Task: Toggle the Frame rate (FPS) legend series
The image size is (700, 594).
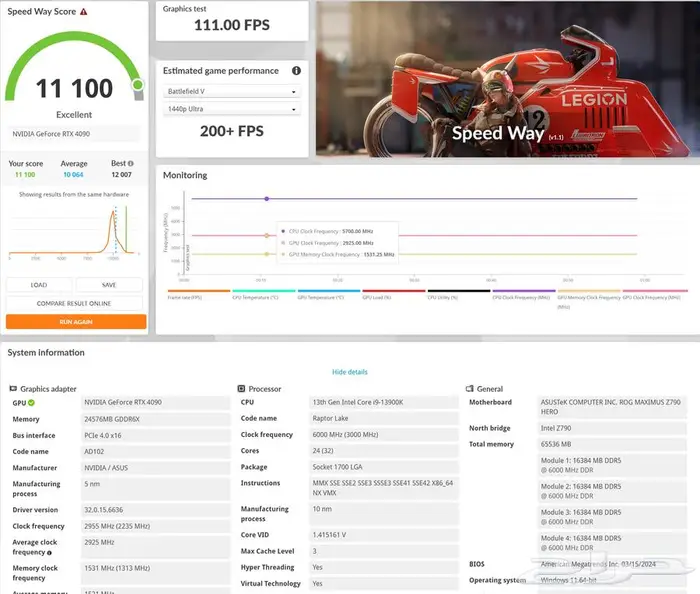Action: tap(199, 294)
